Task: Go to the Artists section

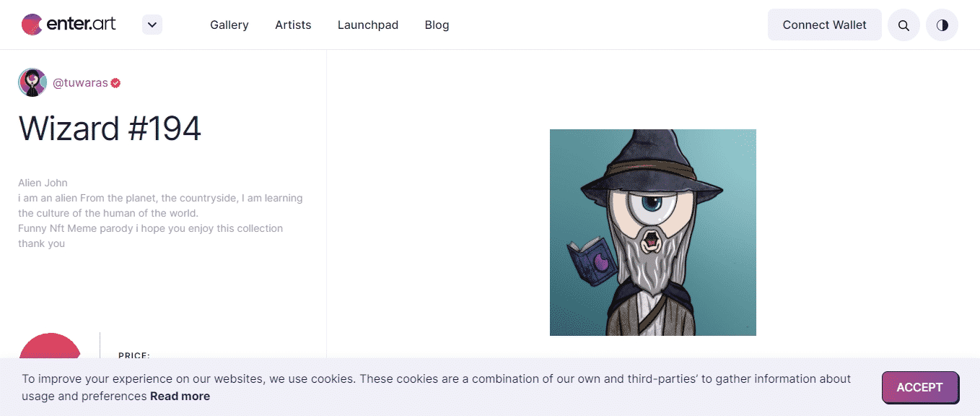Action: tap(293, 25)
